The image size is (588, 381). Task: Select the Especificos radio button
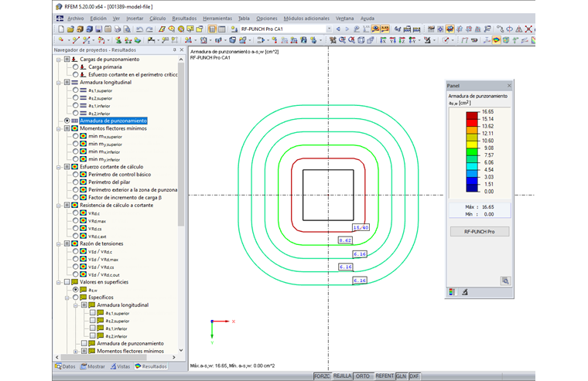(x=75, y=297)
